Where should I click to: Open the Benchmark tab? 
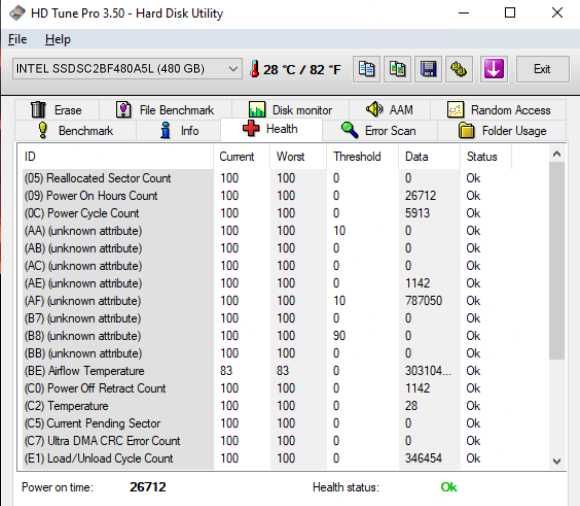point(76,131)
